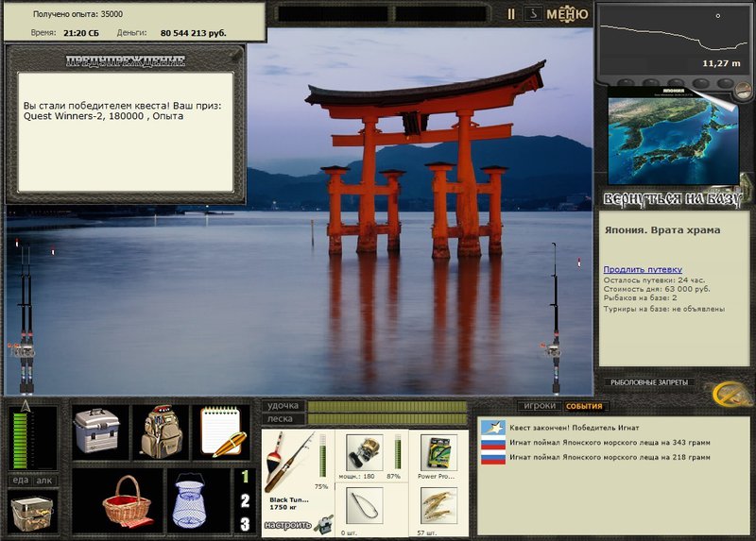Screen dimensions: 756x541
Task: Open the МЕНЮ menu
Action: [x=567, y=14]
